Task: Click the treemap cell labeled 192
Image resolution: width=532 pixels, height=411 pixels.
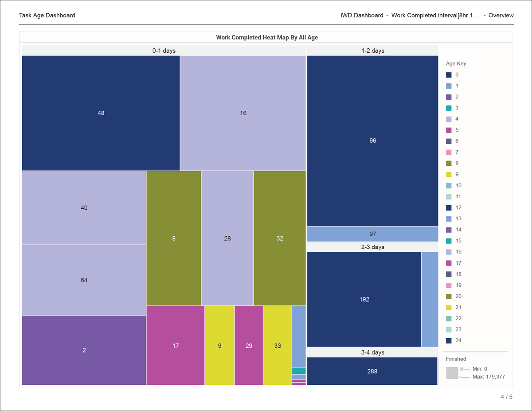Action: click(x=364, y=299)
